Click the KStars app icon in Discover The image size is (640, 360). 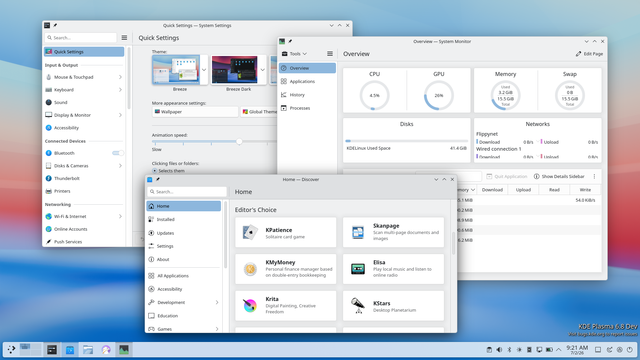point(358,305)
